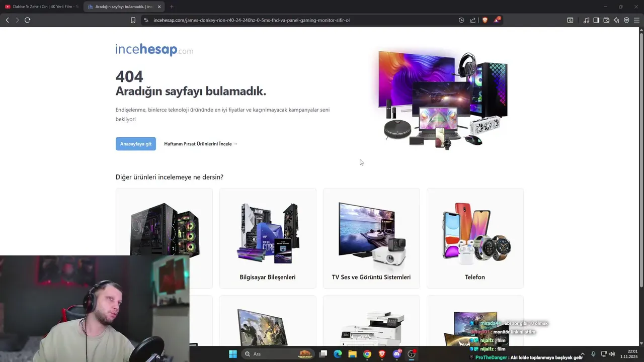Click the printer category image
The width and height of the screenshot is (644, 362).
click(372, 328)
